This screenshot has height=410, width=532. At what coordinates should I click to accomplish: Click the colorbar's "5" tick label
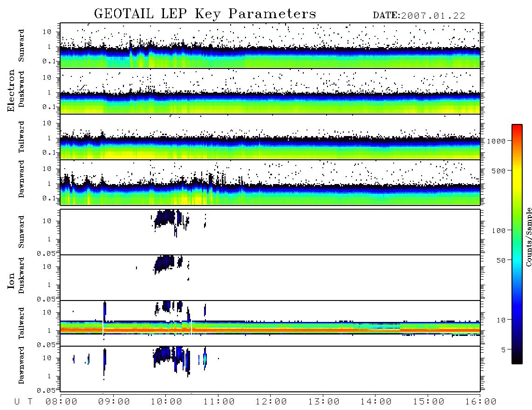click(x=504, y=350)
